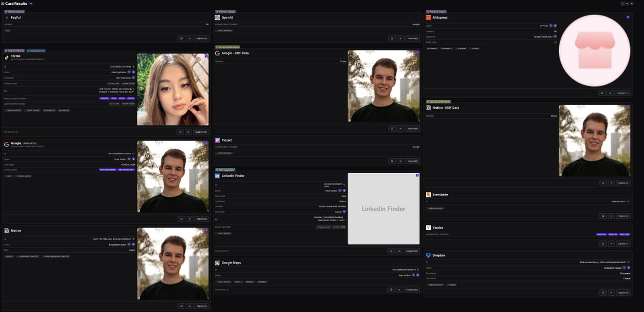Dismiss the Google card with X
This screenshot has height=312, width=644.
coord(190,219)
